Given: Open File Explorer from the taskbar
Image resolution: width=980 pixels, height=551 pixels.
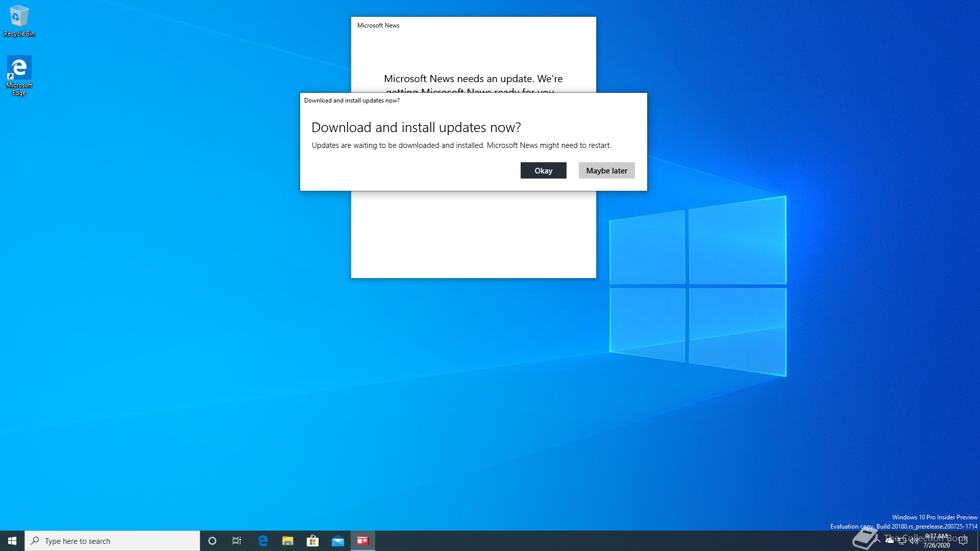Looking at the screenshot, I should click(287, 541).
